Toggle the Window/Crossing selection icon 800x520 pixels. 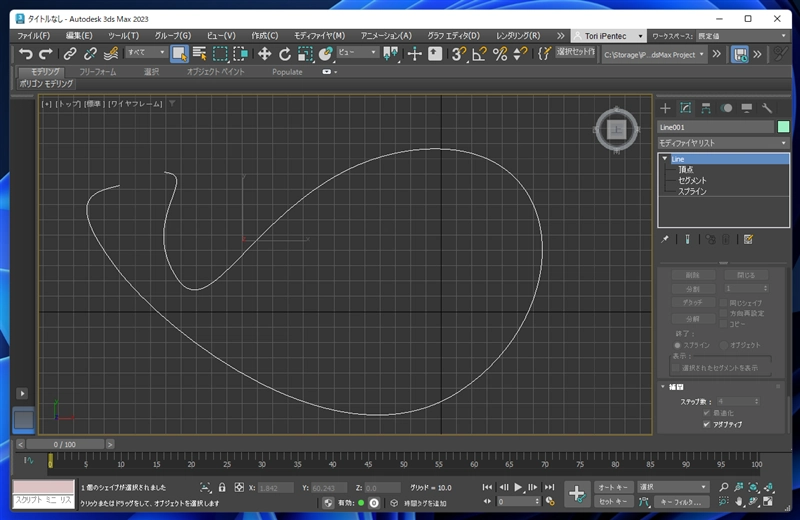pyautogui.click(x=240, y=54)
